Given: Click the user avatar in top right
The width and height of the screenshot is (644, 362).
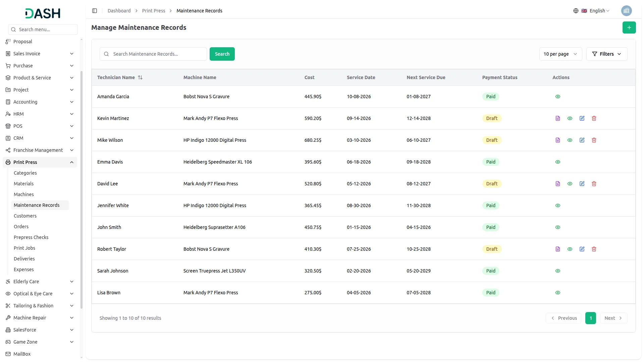Looking at the screenshot, I should [x=626, y=11].
